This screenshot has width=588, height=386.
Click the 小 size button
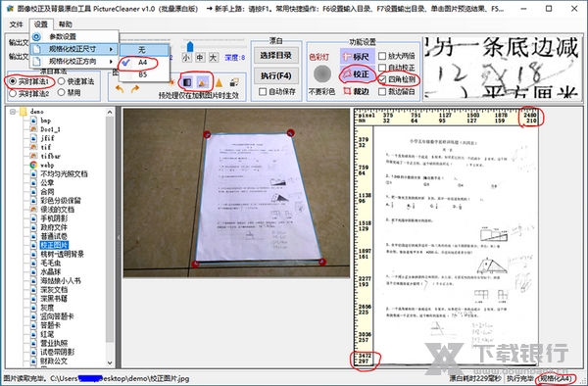click(x=186, y=58)
